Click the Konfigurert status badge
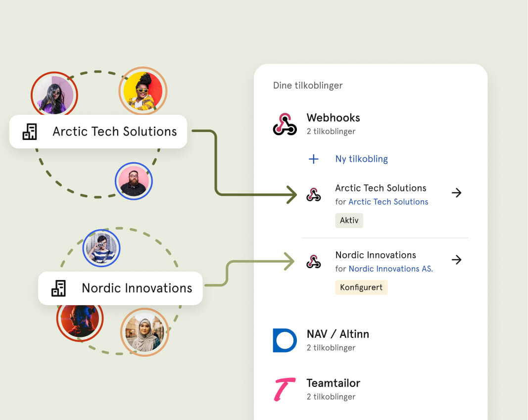 361,287
